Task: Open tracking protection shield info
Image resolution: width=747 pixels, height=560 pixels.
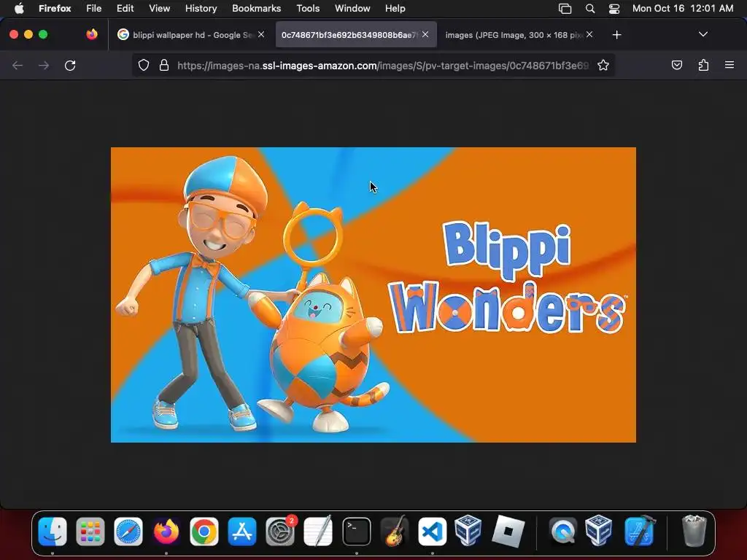Action: point(144,65)
